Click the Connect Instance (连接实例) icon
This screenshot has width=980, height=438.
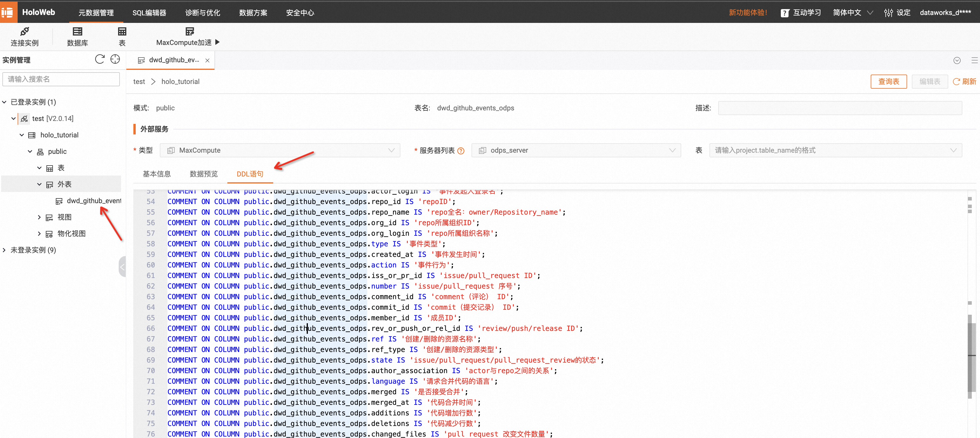click(x=24, y=32)
